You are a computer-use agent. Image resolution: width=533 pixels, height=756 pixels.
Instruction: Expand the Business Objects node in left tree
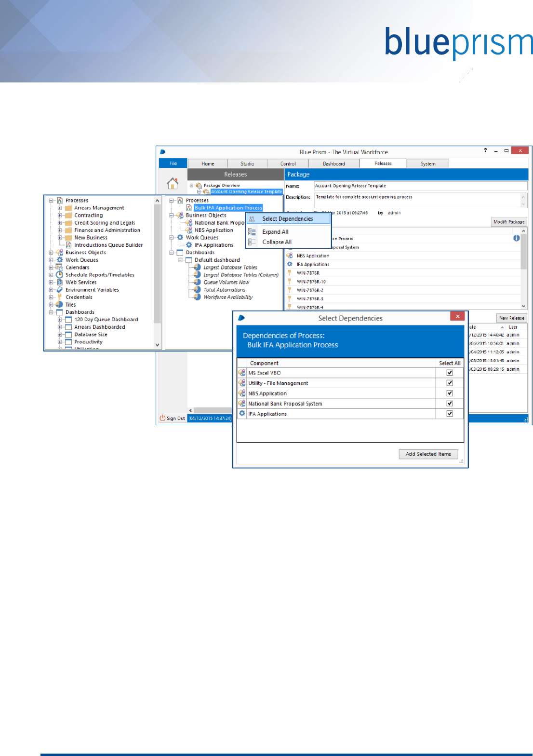[51, 253]
